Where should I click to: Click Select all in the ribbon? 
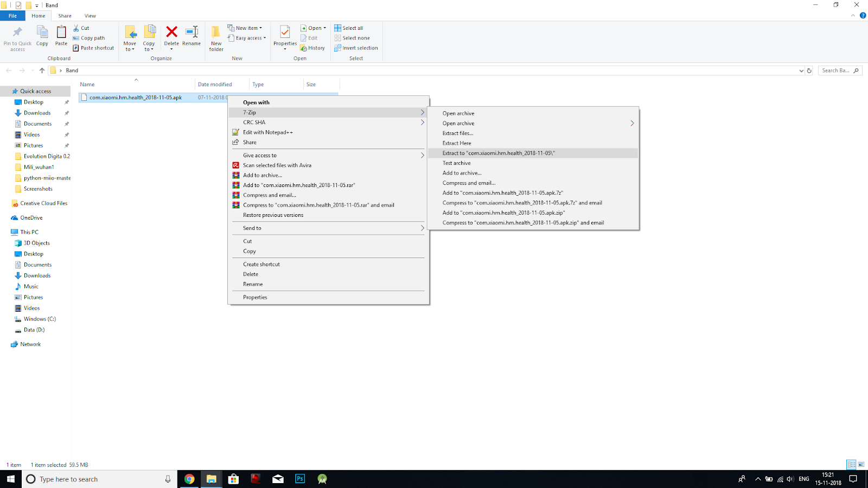349,28
